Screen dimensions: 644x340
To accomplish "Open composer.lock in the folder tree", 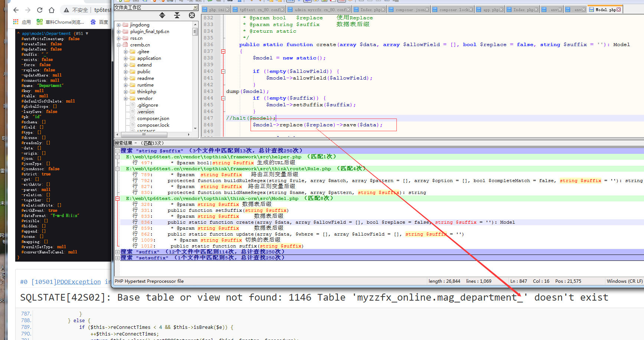I will 153,125.
